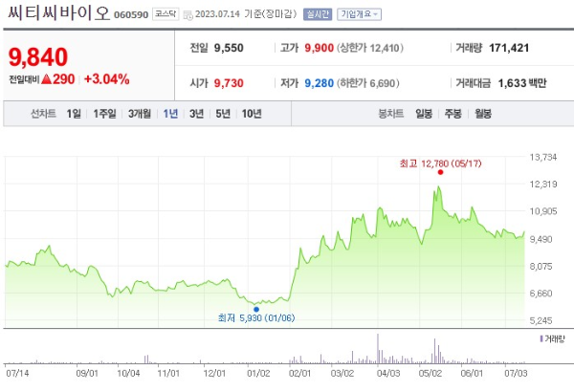Click the 하한가 6,690 text
Viewport: 574px width, 392px height.
[x=368, y=83]
